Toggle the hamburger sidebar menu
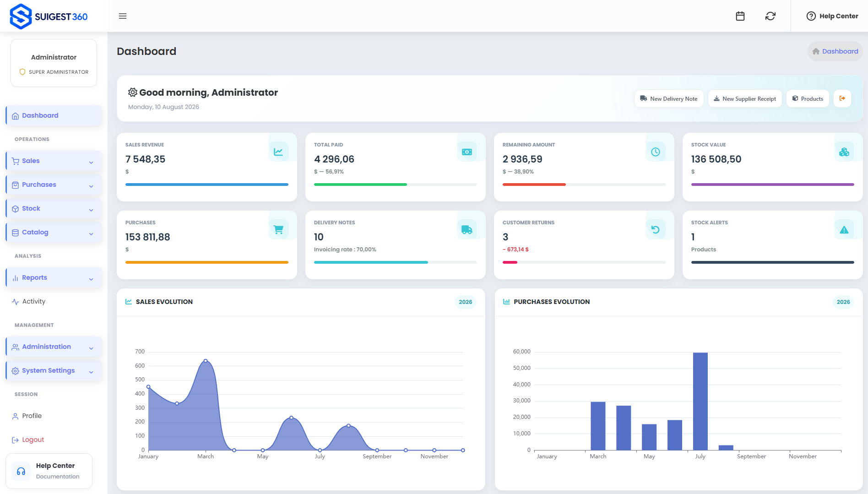This screenshot has height=494, width=868. point(123,16)
